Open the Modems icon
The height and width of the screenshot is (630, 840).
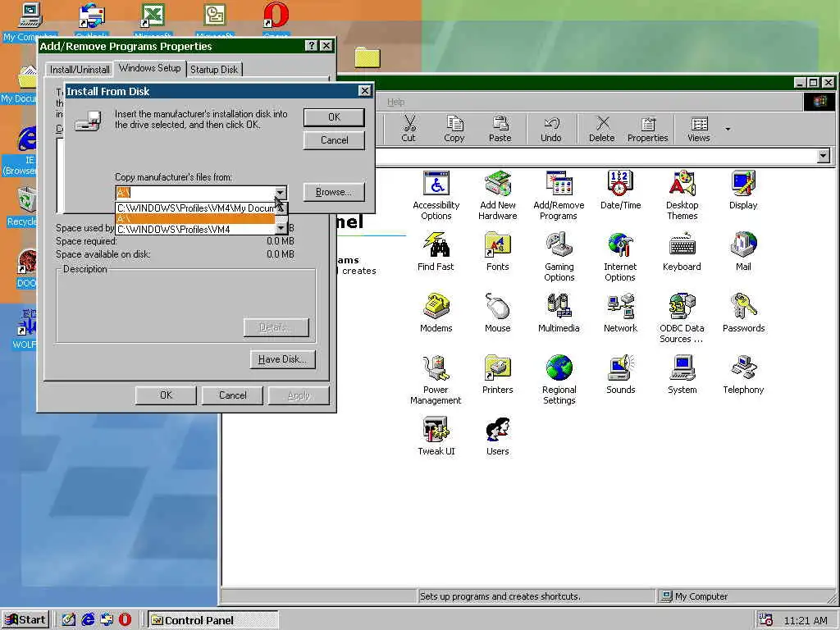click(x=436, y=313)
